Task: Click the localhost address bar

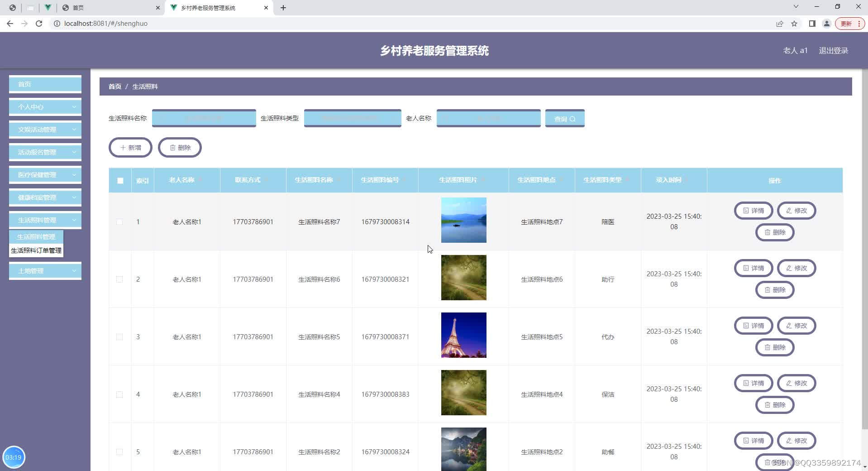Action: point(407,24)
